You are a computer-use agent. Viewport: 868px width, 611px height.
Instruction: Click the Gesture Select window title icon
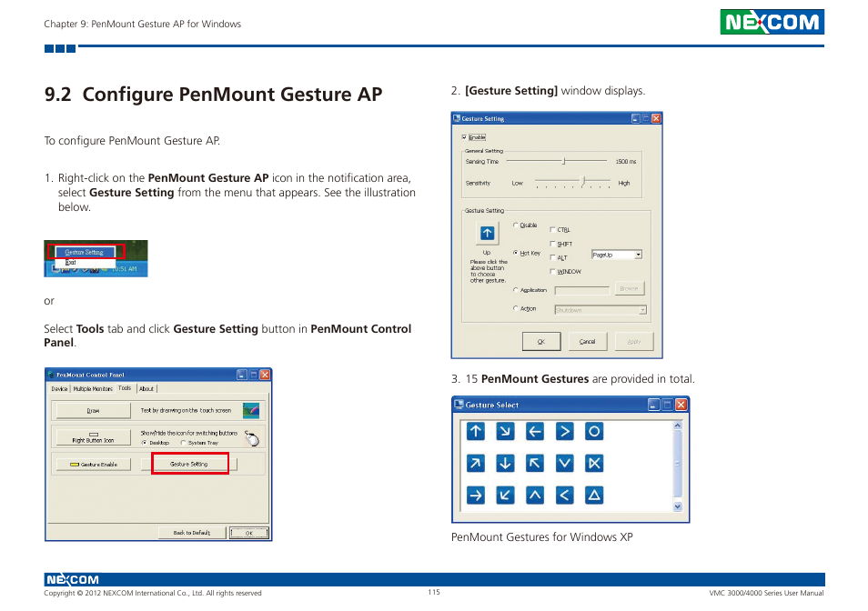[x=459, y=405]
